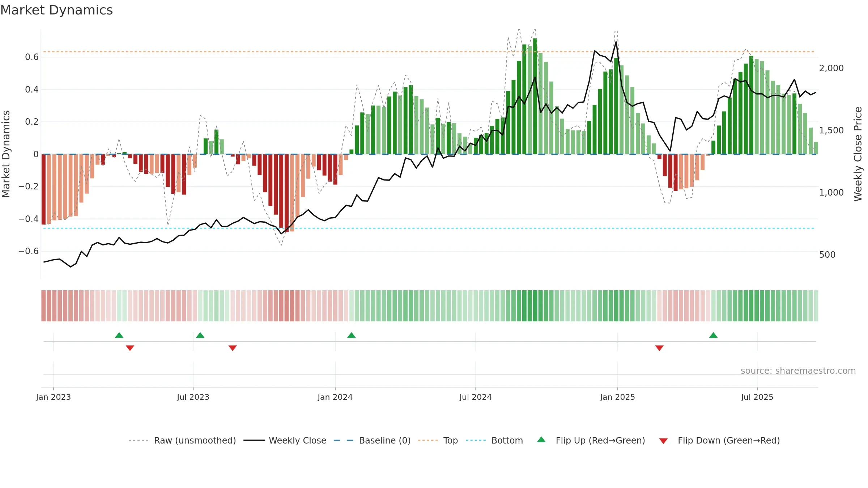This screenshot has width=868, height=488.
Task: Select the flip-up marker just after Jan 2024
Action: click(352, 335)
